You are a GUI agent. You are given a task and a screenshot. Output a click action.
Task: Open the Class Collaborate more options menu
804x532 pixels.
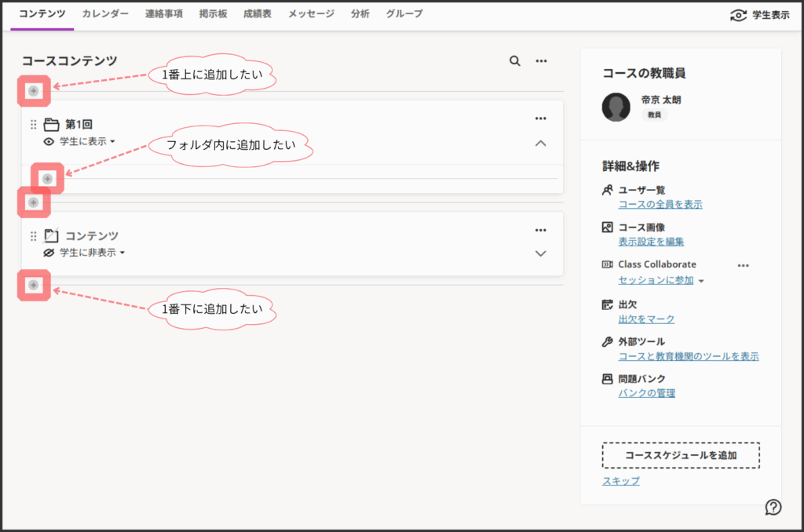pyautogui.click(x=743, y=265)
